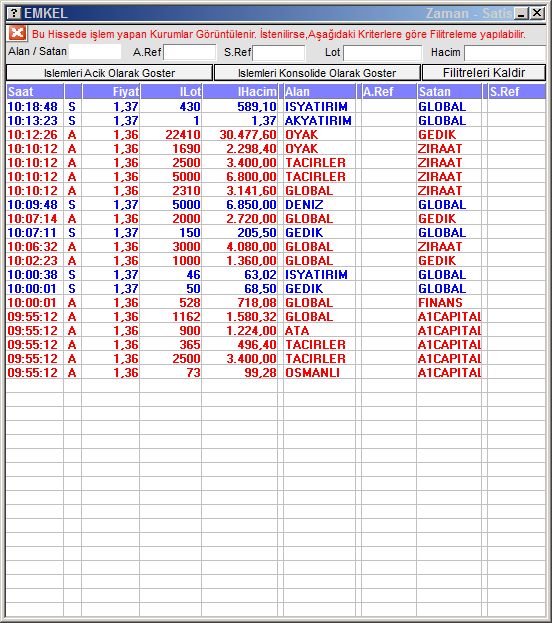
Task: Click volume value 718,08
Action: pyautogui.click(x=257, y=303)
